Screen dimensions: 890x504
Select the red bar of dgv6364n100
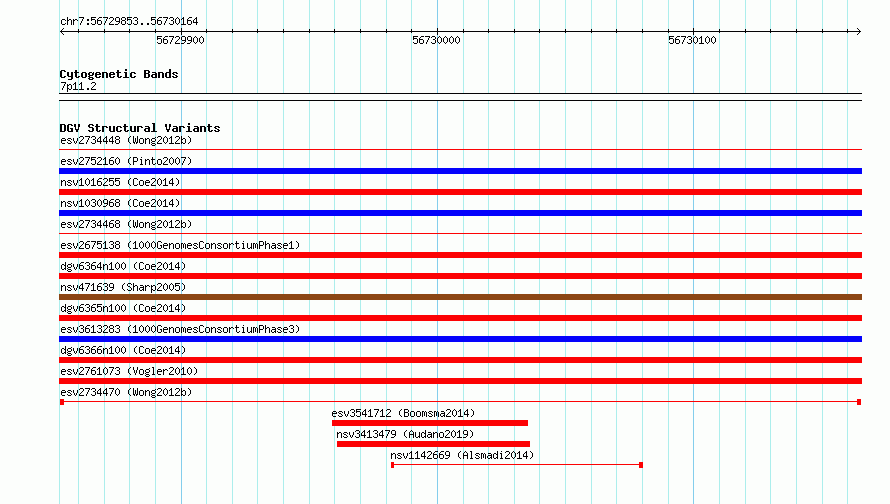[x=460, y=276]
